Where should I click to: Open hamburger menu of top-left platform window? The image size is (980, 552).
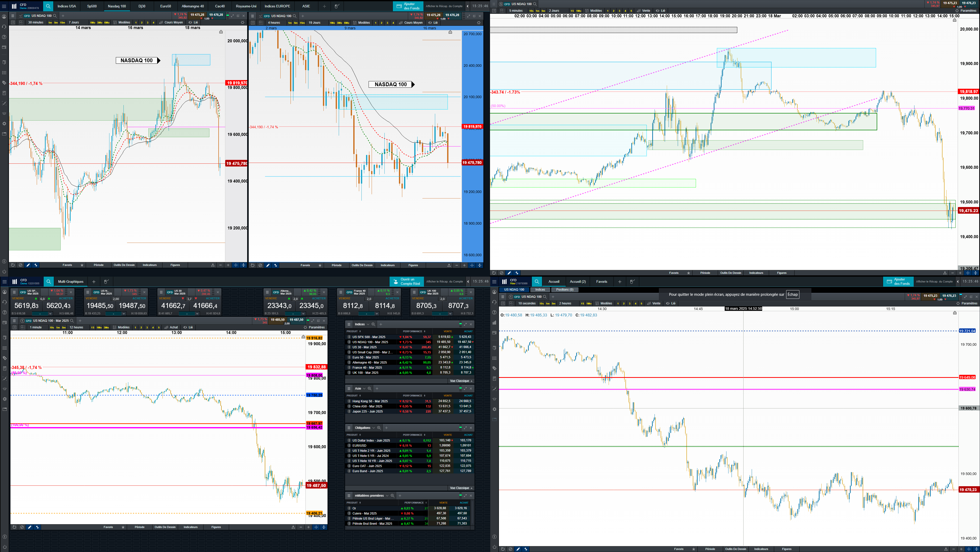coord(4,6)
